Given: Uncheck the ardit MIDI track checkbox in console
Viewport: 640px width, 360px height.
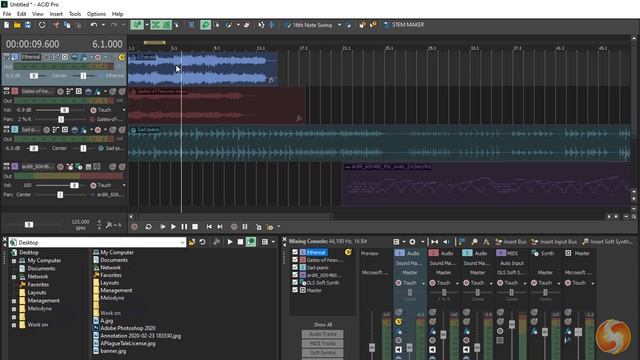Looking at the screenshot, I should click(x=295, y=275).
